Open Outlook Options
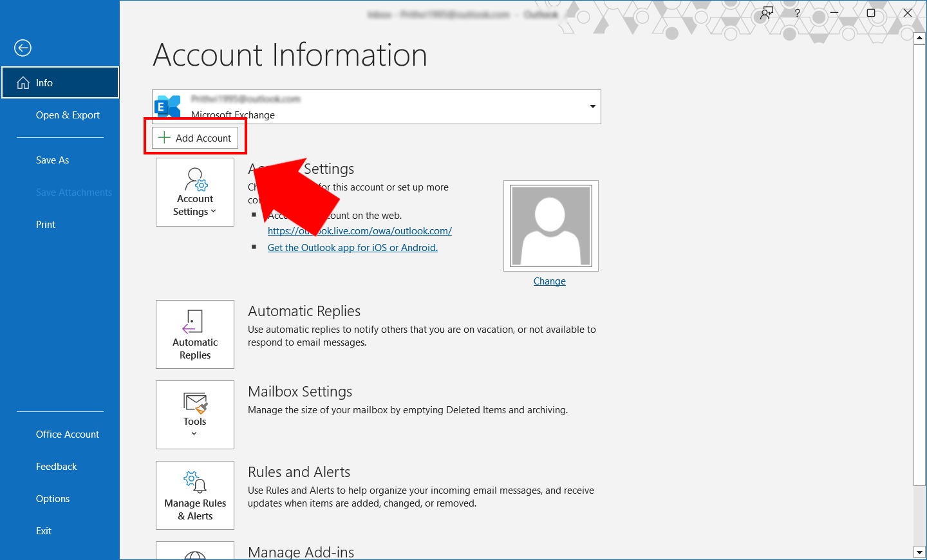Image resolution: width=927 pixels, height=560 pixels. click(53, 499)
